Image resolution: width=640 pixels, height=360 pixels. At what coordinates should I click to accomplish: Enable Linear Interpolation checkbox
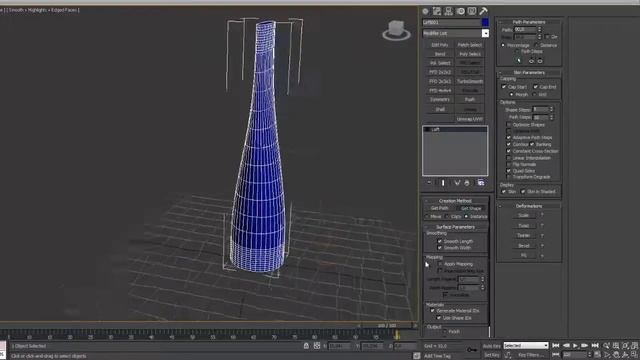click(x=509, y=158)
